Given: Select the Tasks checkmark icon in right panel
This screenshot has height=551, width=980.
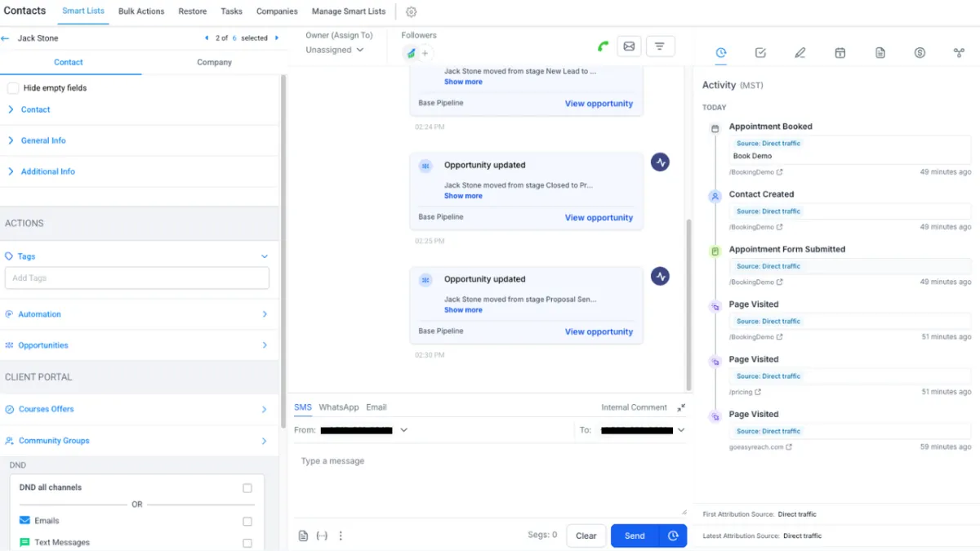Looking at the screenshot, I should point(760,53).
